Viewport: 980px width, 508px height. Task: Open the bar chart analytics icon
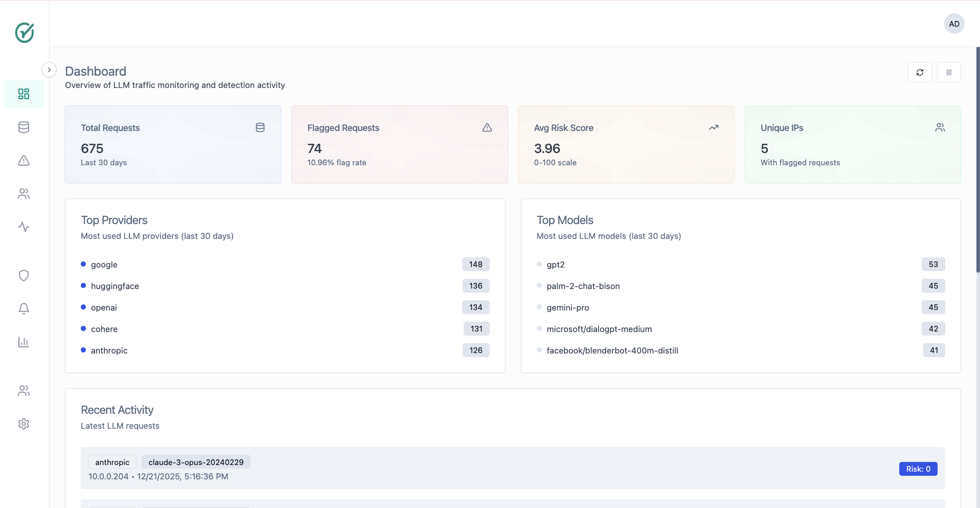[24, 342]
